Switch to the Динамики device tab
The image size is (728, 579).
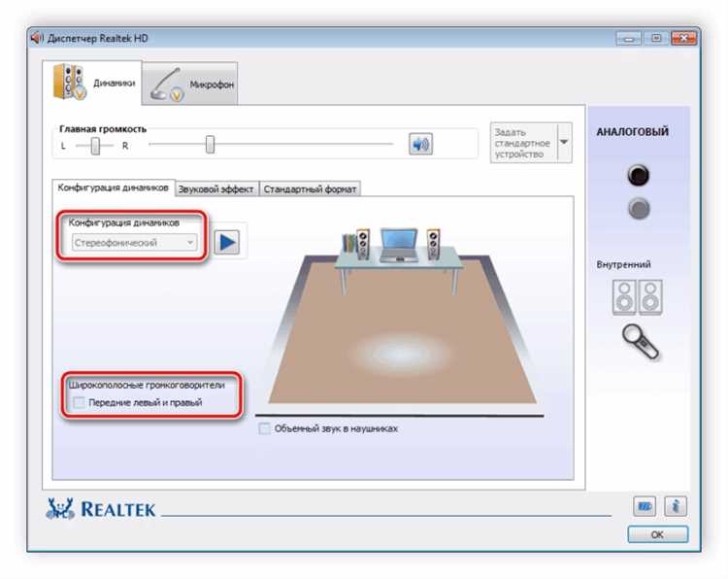[x=92, y=83]
